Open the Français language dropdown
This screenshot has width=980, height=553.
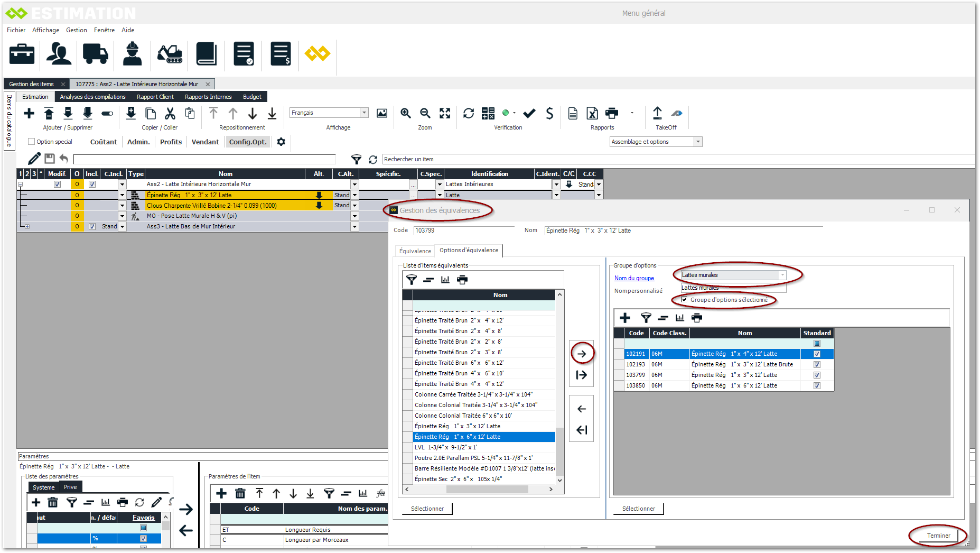tap(364, 113)
